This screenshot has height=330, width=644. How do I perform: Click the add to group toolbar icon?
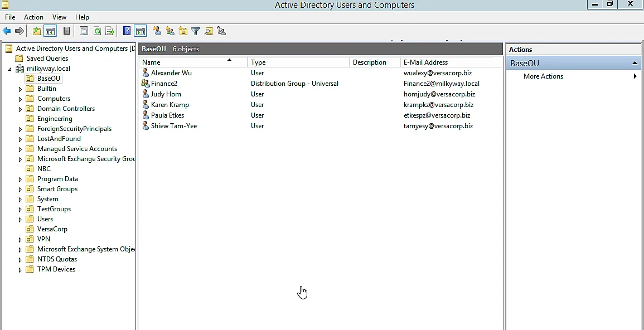(x=221, y=31)
